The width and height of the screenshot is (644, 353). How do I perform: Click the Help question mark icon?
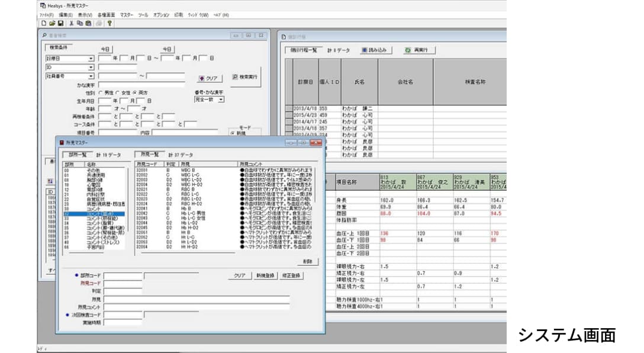pos(110,23)
